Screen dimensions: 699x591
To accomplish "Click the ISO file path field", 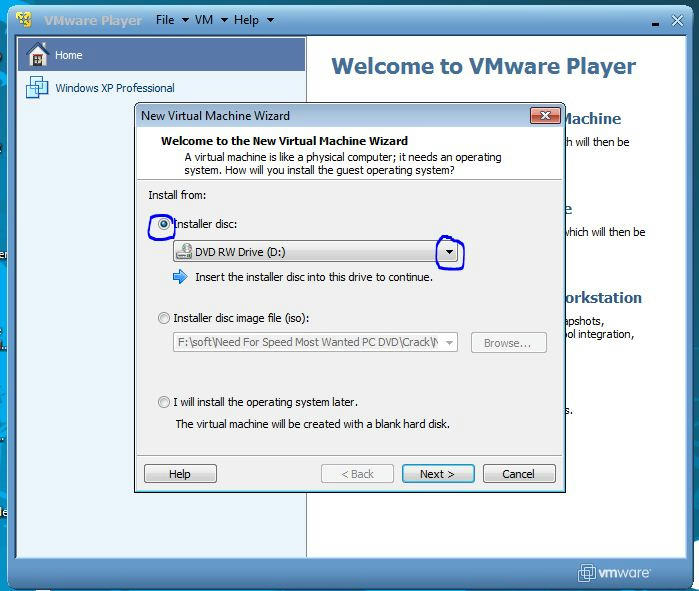I will pyautogui.click(x=315, y=342).
